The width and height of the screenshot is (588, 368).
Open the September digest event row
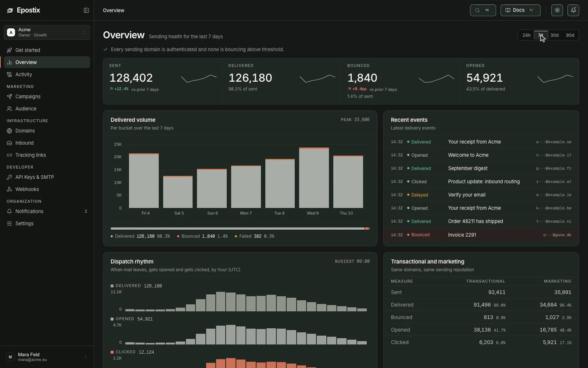click(x=481, y=168)
